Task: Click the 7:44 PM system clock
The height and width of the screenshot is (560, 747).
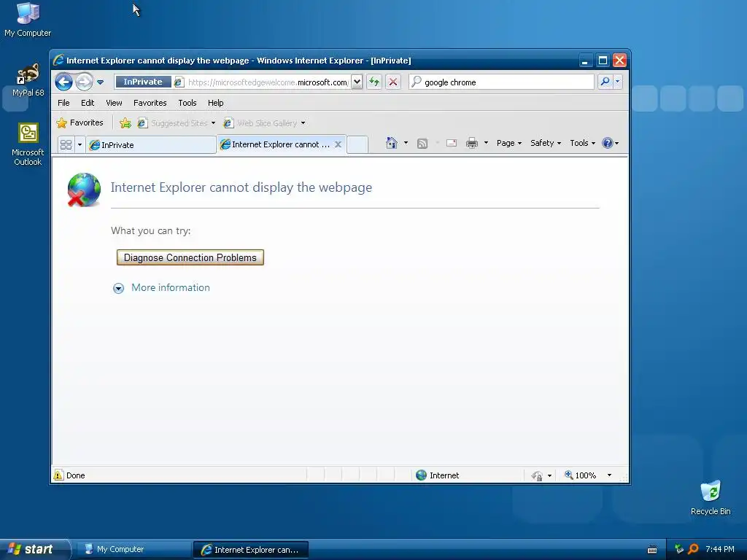Action: point(720,549)
